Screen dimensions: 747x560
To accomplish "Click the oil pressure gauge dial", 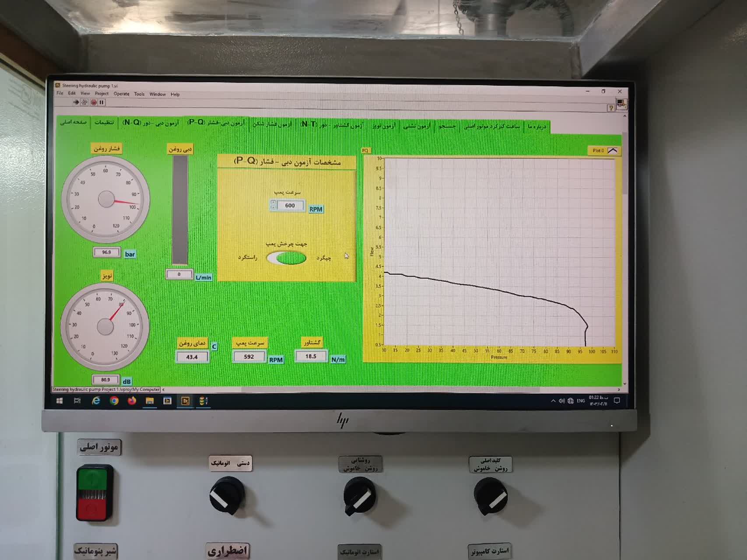I will (106, 199).
